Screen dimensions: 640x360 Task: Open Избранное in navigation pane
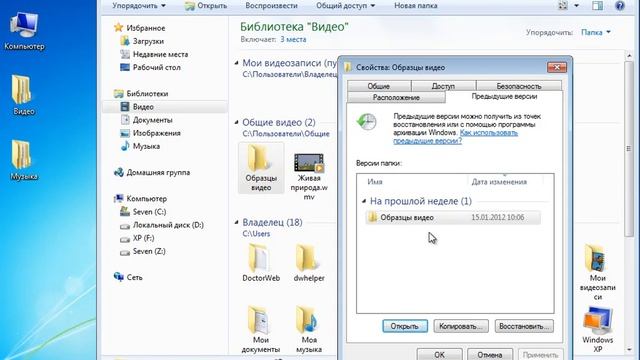145,28
